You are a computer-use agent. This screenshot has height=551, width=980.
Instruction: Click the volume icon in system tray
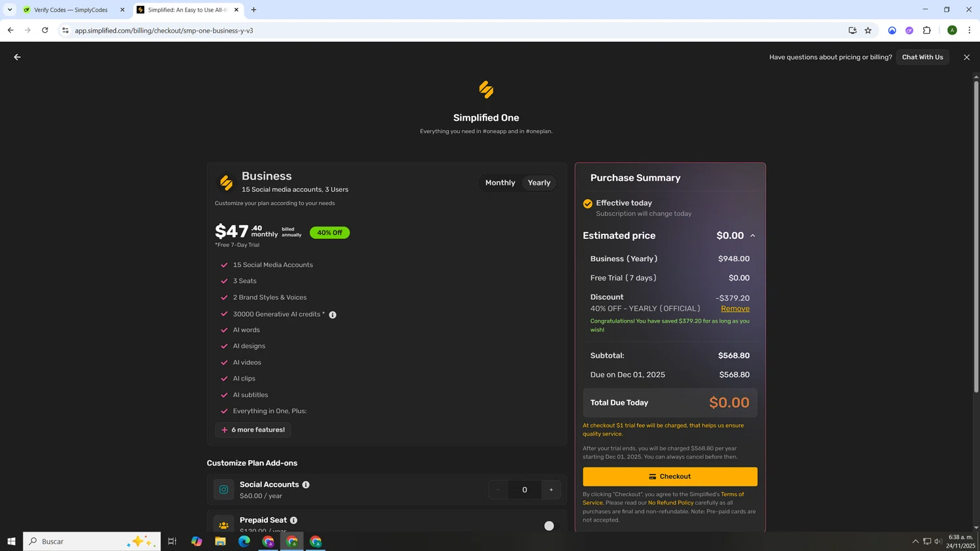pos(938,541)
